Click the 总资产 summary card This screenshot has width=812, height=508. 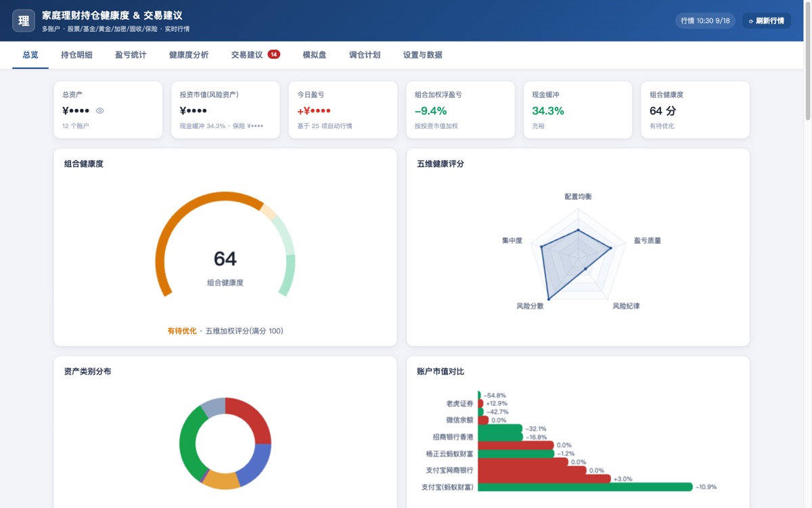(108, 110)
